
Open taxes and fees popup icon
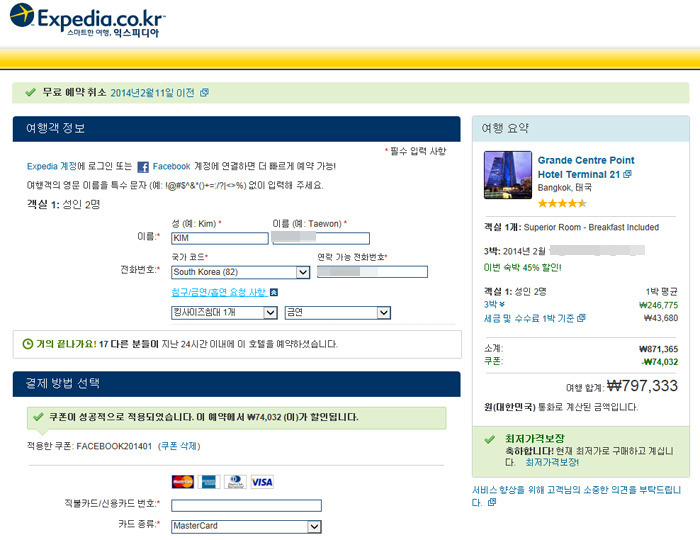[581, 318]
